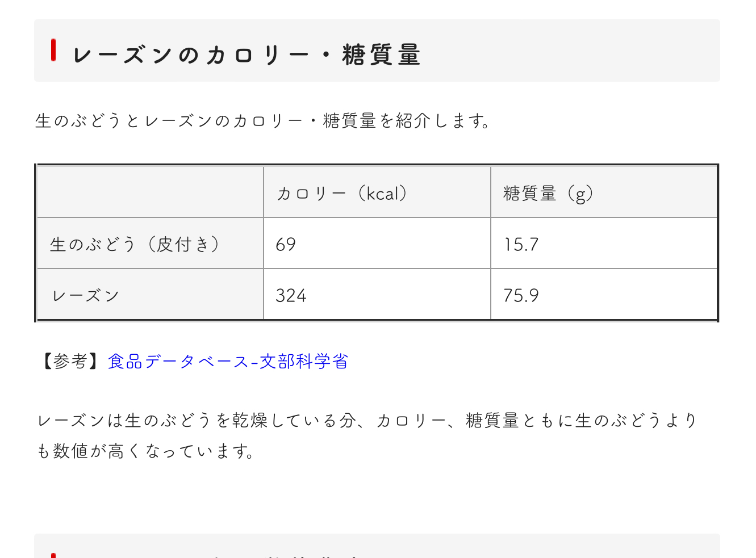
Task: Click the empty top-left table cell
Action: click(150, 192)
